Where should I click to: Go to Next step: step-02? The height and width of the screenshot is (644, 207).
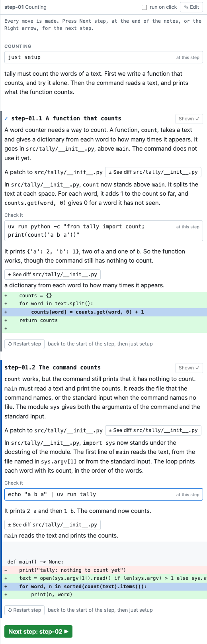38,632
